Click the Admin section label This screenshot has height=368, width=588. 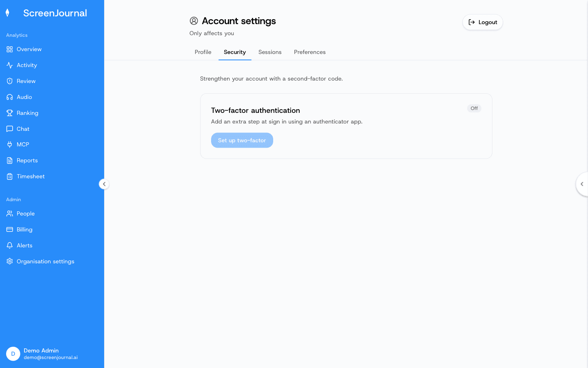tap(13, 200)
